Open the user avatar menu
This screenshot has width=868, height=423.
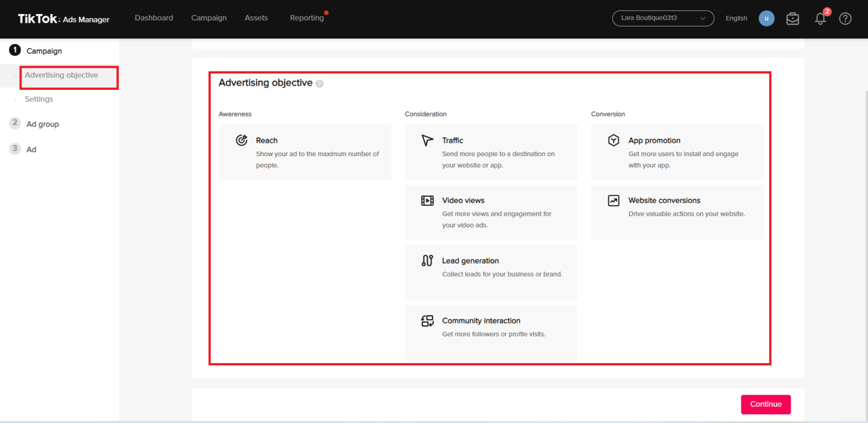pos(766,19)
